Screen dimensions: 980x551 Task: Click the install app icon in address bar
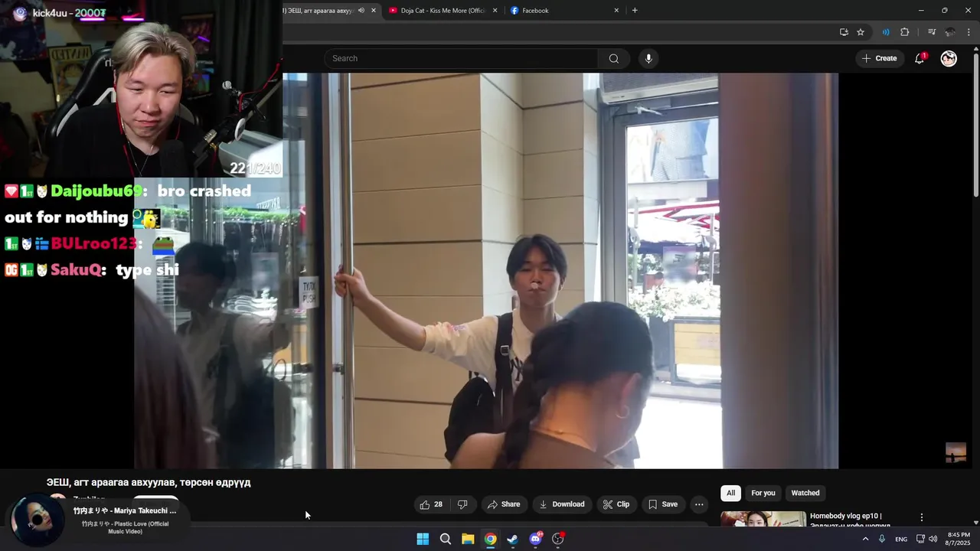pyautogui.click(x=844, y=32)
